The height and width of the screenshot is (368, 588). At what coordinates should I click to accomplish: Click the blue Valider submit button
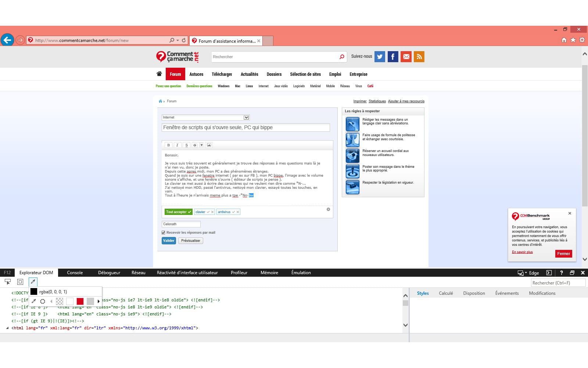(x=169, y=241)
